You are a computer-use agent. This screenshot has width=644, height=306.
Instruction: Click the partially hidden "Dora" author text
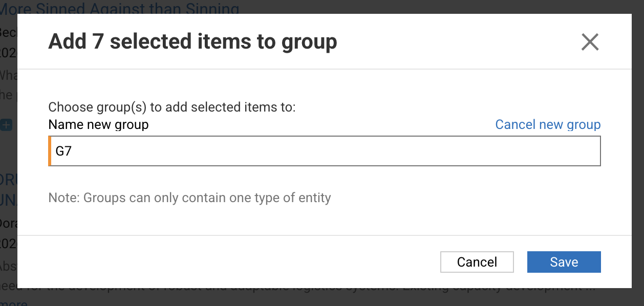click(x=9, y=224)
